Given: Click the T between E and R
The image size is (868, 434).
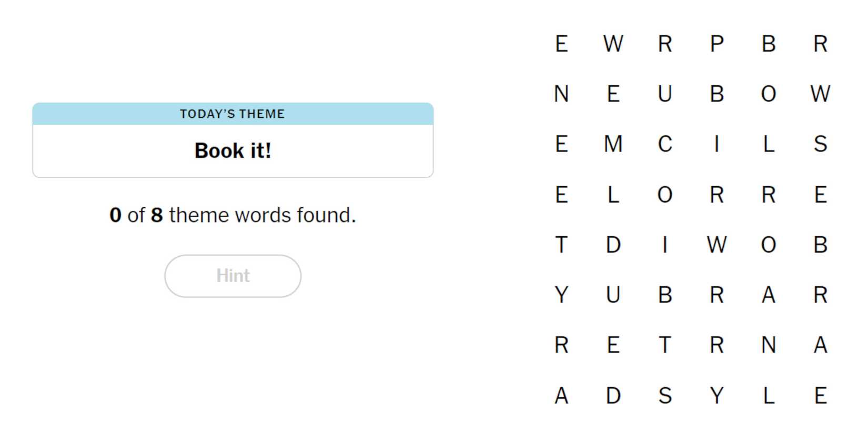Looking at the screenshot, I should tap(665, 345).
